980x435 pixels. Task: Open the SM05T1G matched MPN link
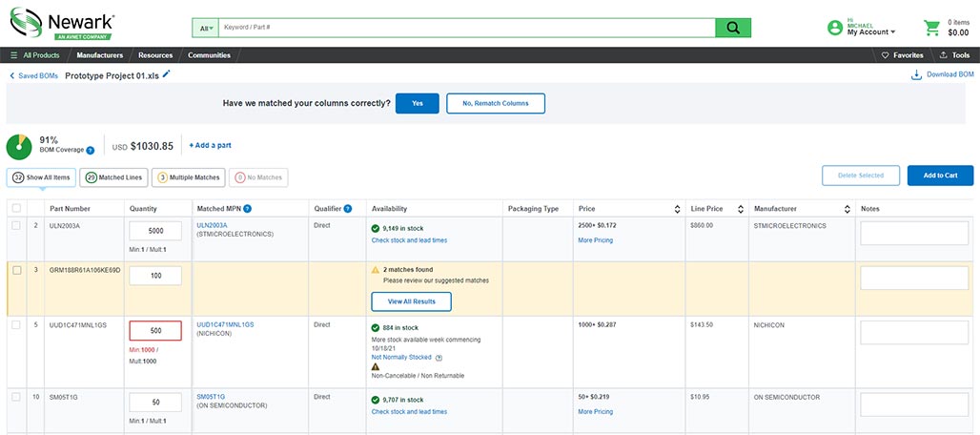211,397
